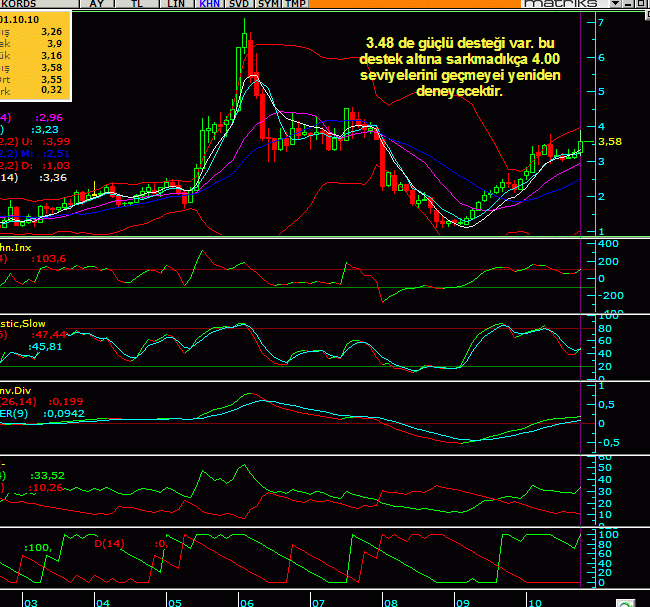This screenshot has height=607, width=650.
Task: Click the 06 marker on date axis
Action: pyautogui.click(x=246, y=602)
